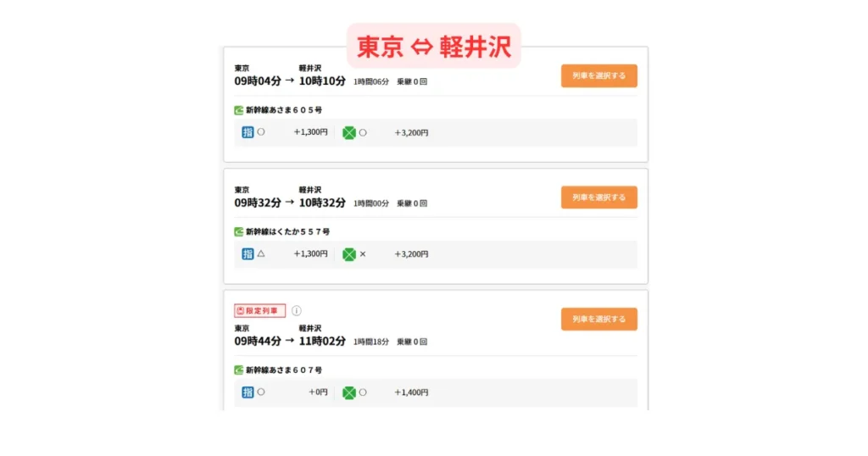Image resolution: width=868 pixels, height=456 pixels.
Task: Click the 東京⇔軽井沢 route title
Action: click(x=433, y=47)
